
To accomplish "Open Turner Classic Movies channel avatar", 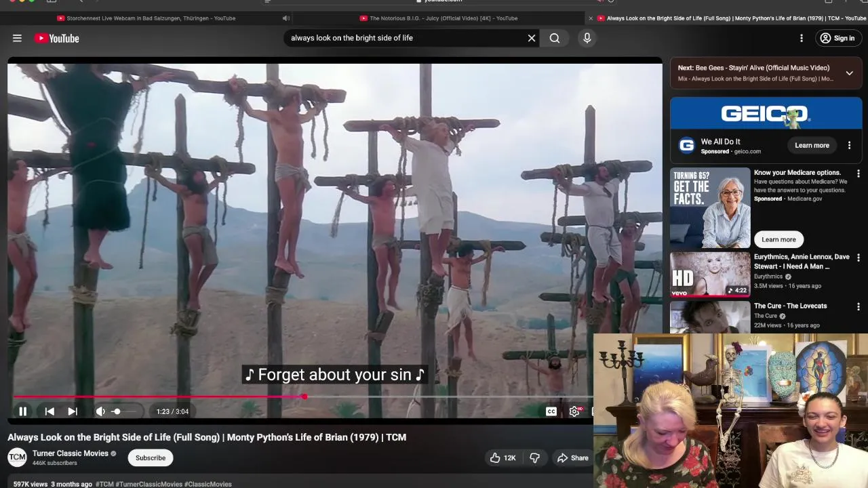I will pos(17,457).
